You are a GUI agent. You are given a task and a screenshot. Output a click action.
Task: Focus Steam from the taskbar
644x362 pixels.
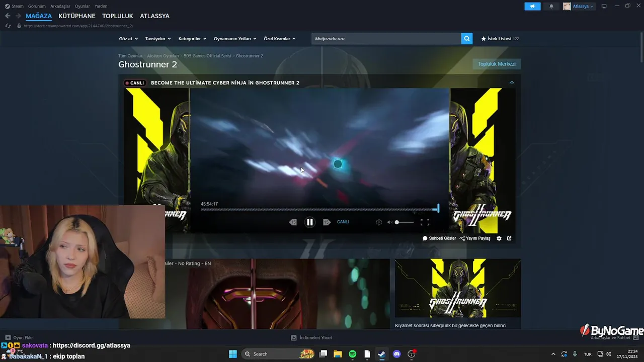(x=382, y=354)
